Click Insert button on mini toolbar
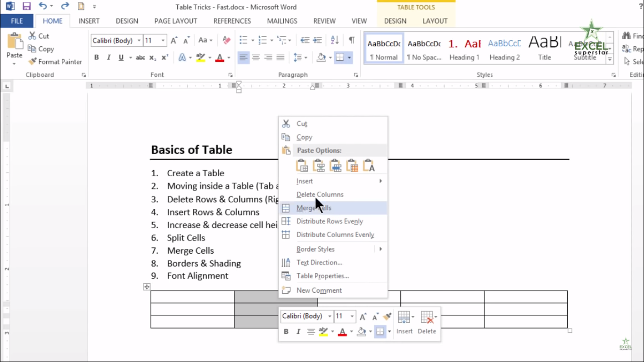The width and height of the screenshot is (644, 362). pyautogui.click(x=405, y=322)
